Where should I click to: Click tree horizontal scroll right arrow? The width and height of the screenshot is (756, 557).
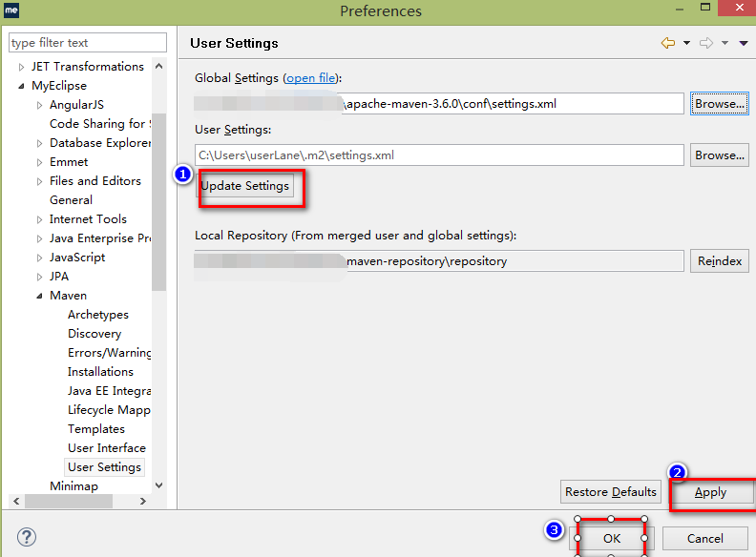143,501
